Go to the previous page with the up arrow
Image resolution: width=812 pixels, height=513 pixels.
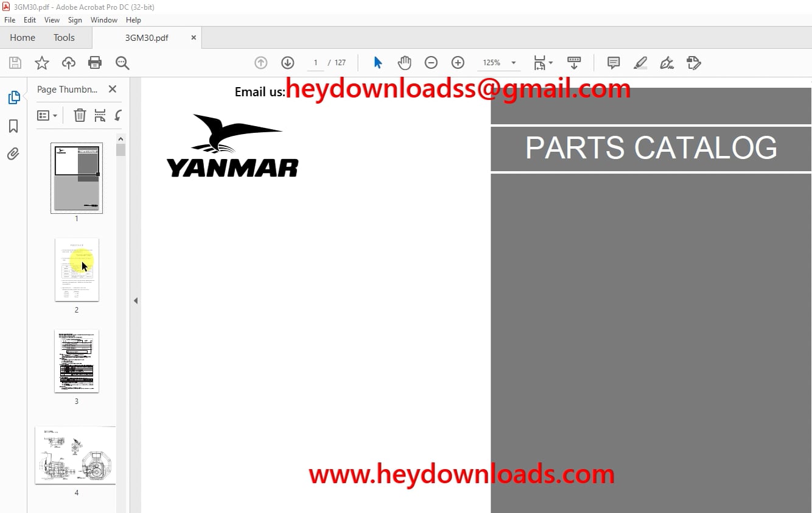pyautogui.click(x=261, y=63)
